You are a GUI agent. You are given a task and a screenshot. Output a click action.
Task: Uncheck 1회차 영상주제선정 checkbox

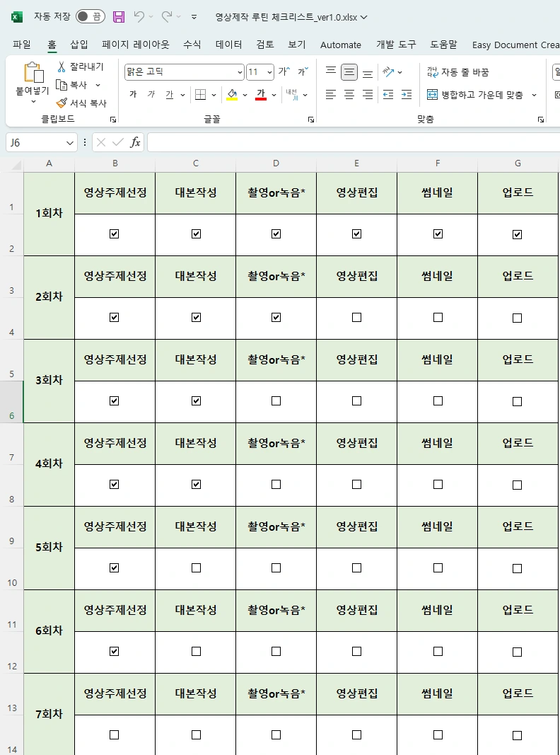click(x=114, y=234)
